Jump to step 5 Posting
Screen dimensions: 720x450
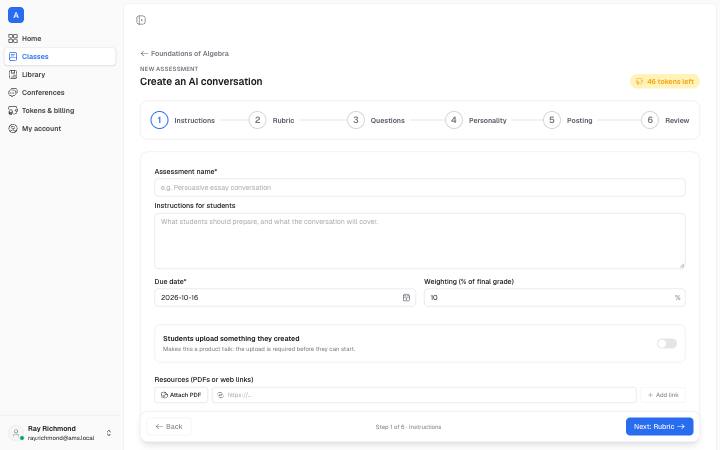point(568,120)
